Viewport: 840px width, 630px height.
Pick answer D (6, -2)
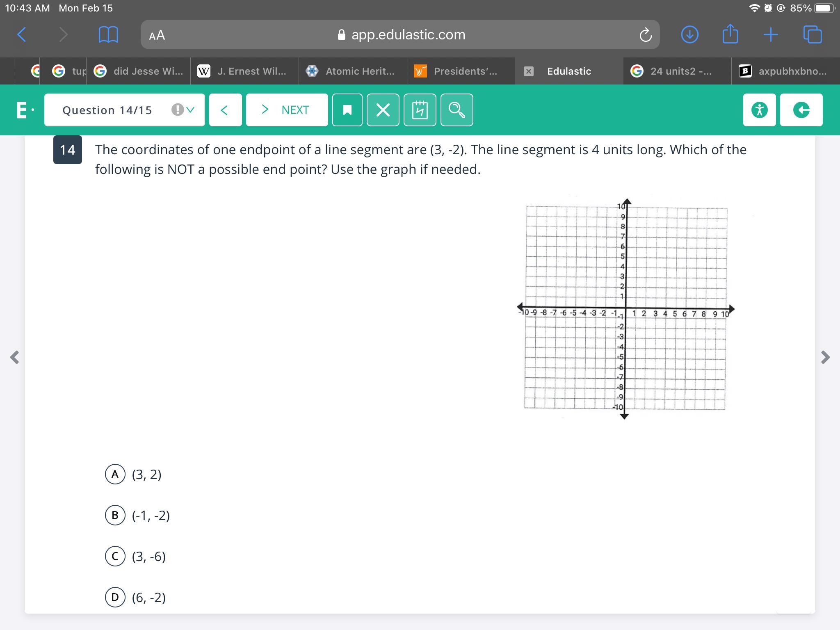point(115,597)
